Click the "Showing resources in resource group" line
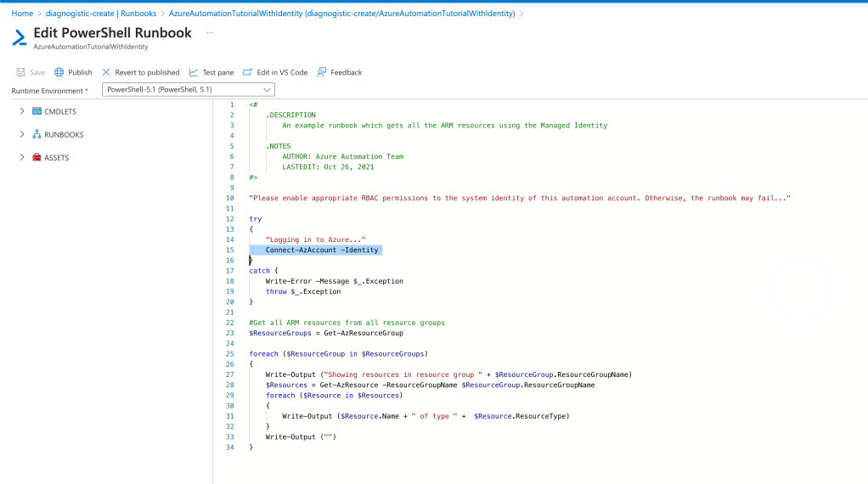Viewport: 868px width, 484px height. (x=448, y=374)
